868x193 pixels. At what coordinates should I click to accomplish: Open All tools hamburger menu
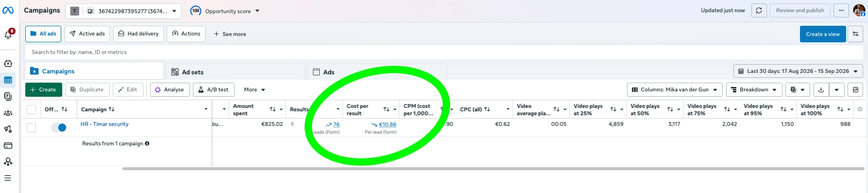(8, 178)
